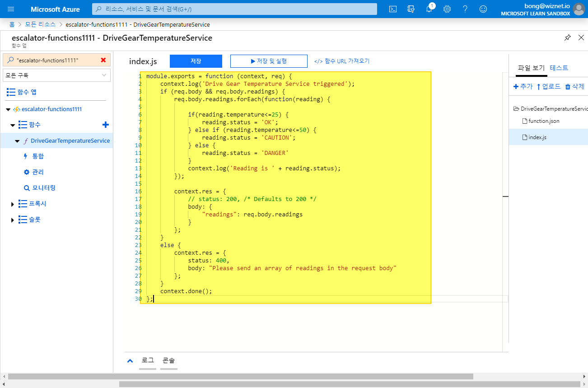Screen dimensions: 588x388
Task: Expand the 슬롯 slots node
Action: point(13,220)
